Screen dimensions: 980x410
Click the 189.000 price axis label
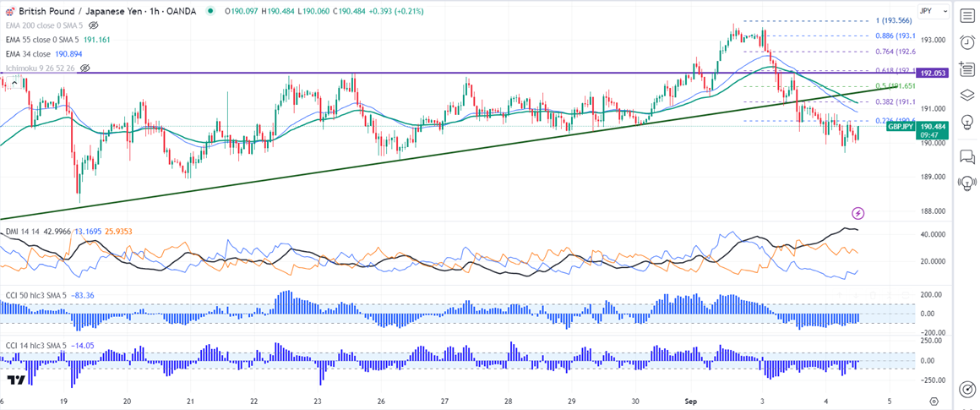pos(934,177)
